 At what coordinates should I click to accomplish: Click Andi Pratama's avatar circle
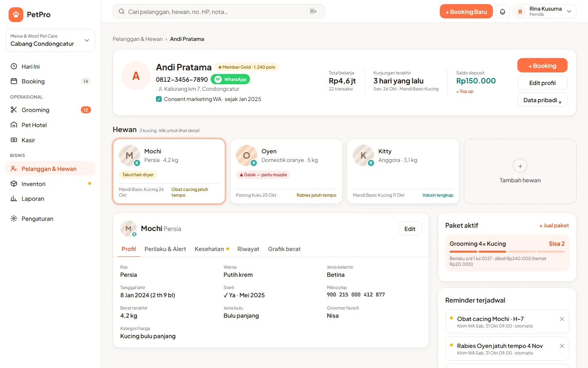click(x=136, y=76)
